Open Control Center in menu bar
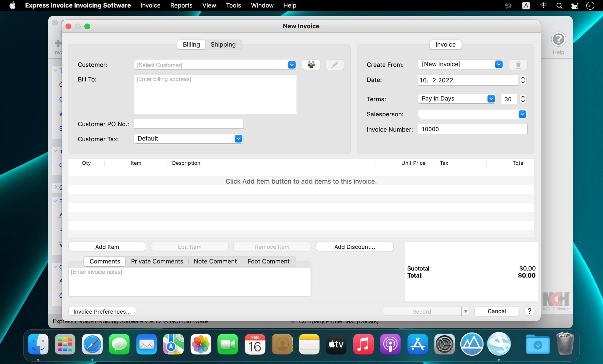The image size is (603, 364). 574,6
